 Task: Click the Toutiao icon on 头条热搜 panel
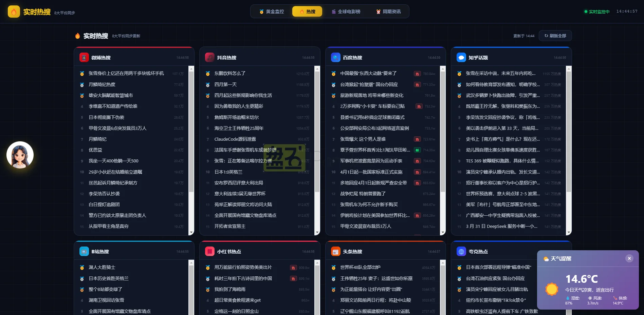335,251
